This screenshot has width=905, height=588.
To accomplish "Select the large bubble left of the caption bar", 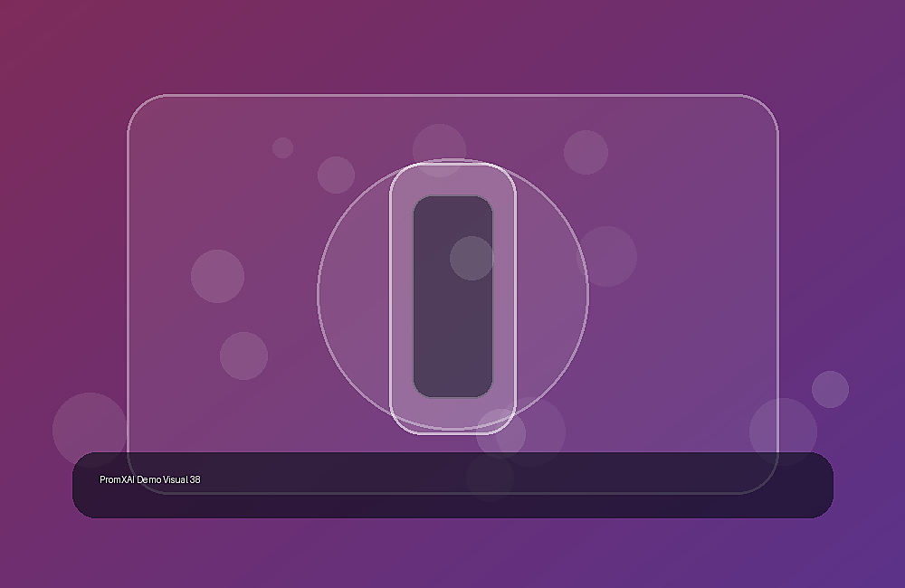I will tap(90, 430).
